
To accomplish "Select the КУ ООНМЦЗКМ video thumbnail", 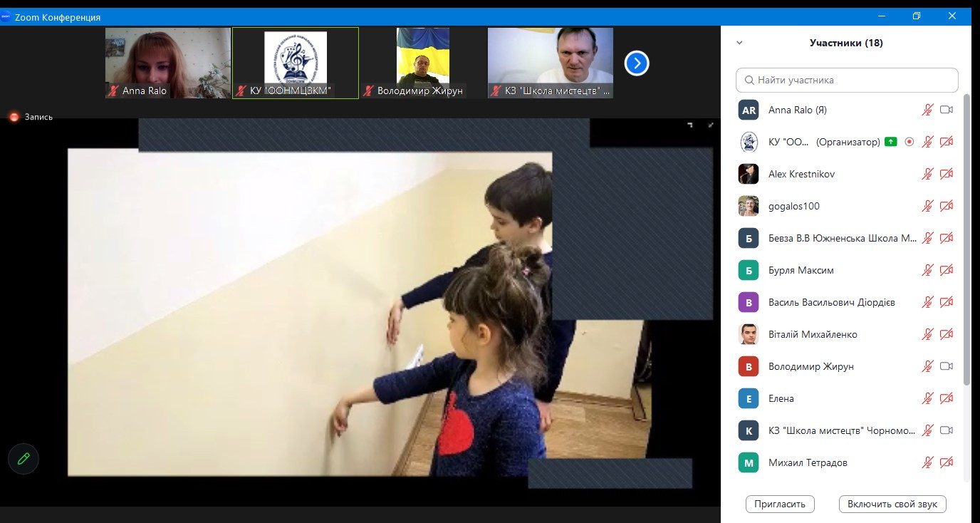I will 296,63.
